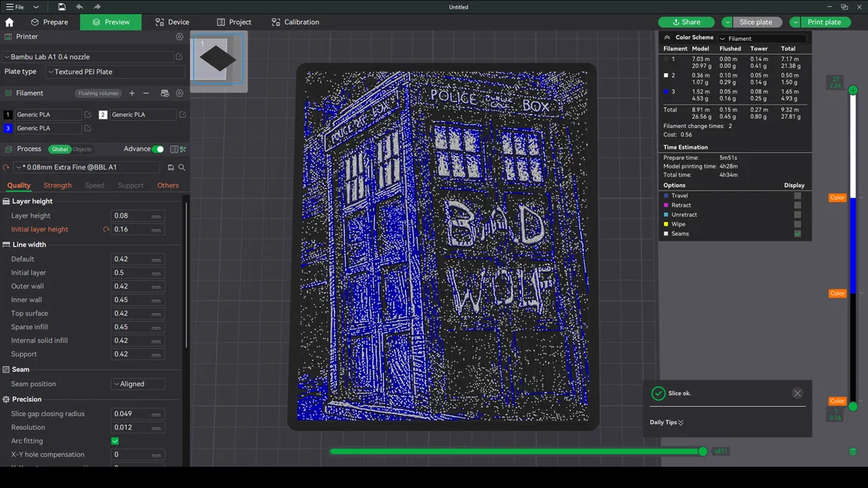The width and height of the screenshot is (868, 488).
Task: Click filament 3 blue color swatch
Action: 8,128
